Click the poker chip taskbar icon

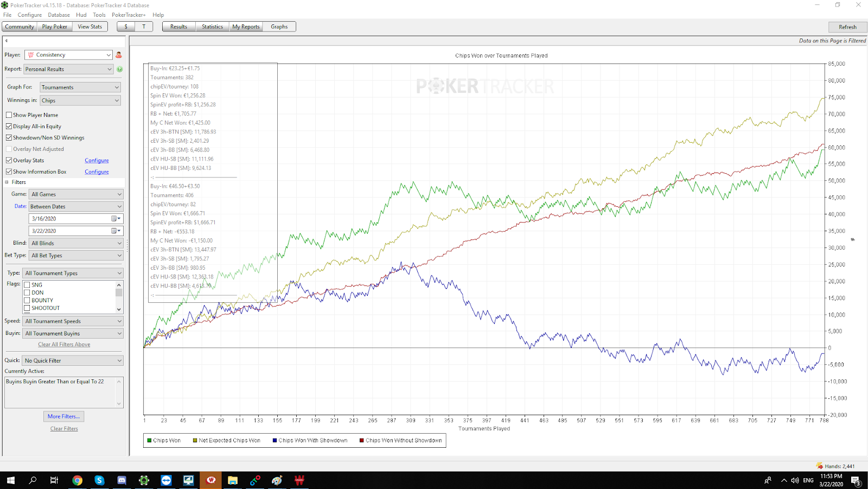(x=144, y=480)
